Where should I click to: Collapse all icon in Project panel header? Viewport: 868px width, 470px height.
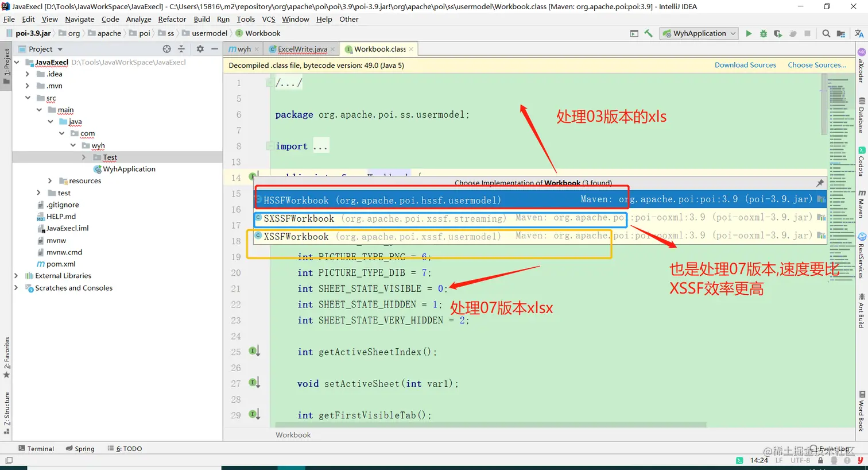click(181, 49)
